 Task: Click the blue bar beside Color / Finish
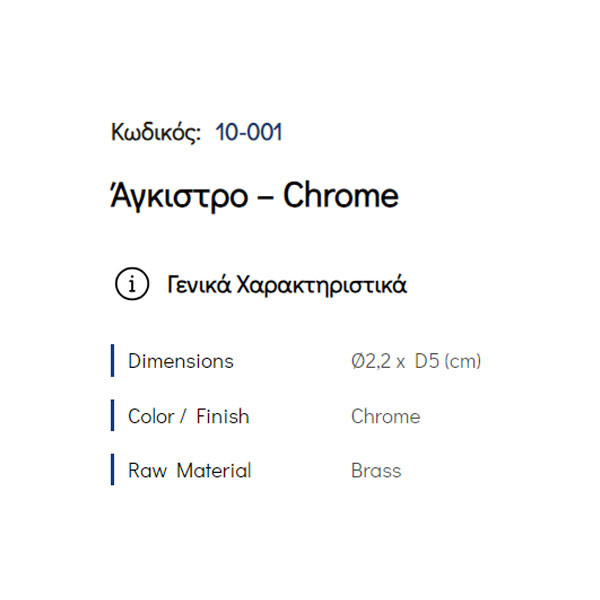113,416
